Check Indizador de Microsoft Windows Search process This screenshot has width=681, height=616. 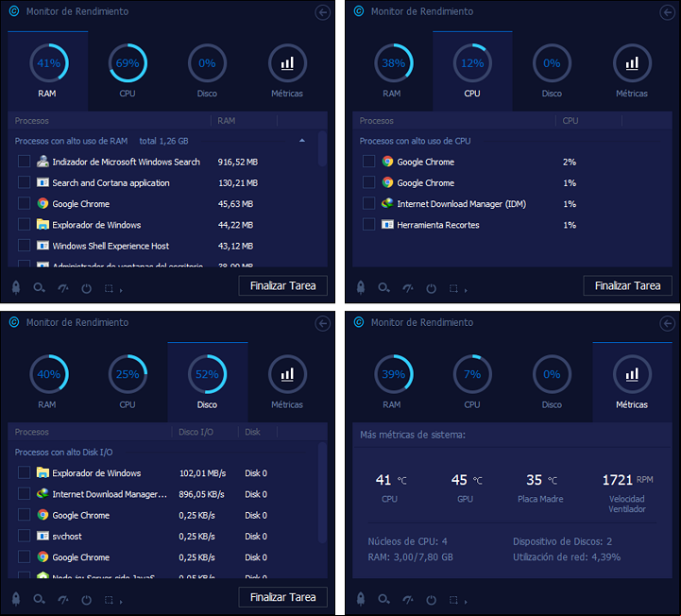tap(24, 162)
